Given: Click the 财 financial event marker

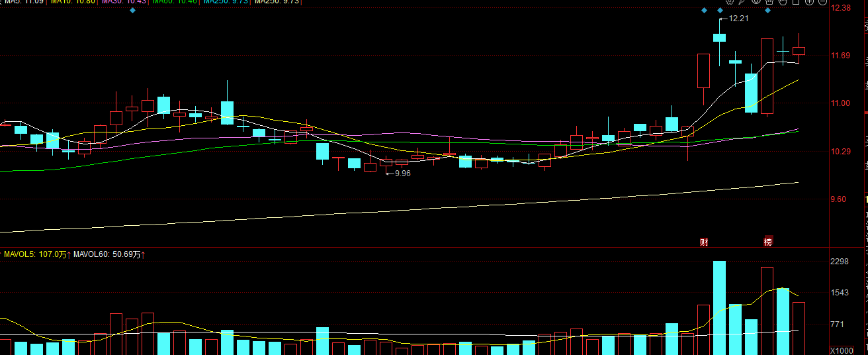Looking at the screenshot, I should click(x=704, y=242).
